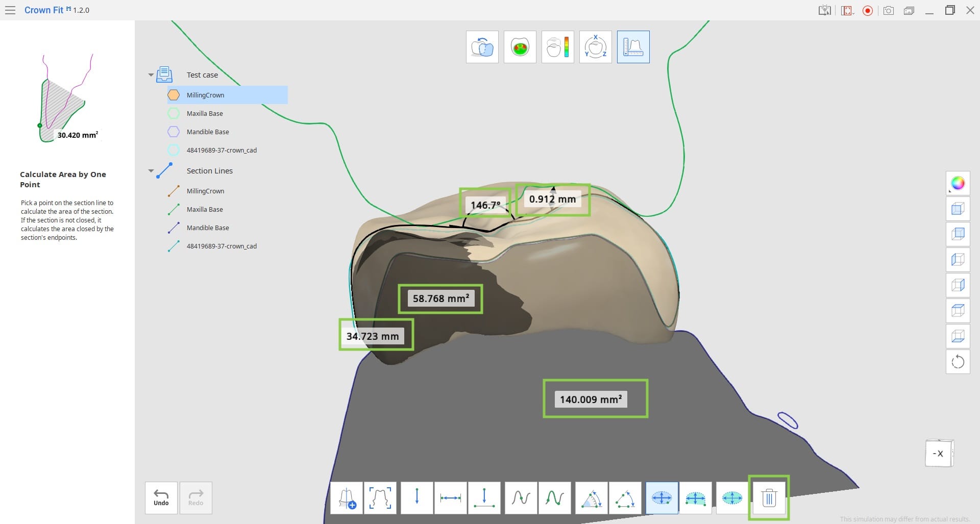Toggle Mandible Base visibility hexagon
The width and height of the screenshot is (980, 524).
[174, 132]
